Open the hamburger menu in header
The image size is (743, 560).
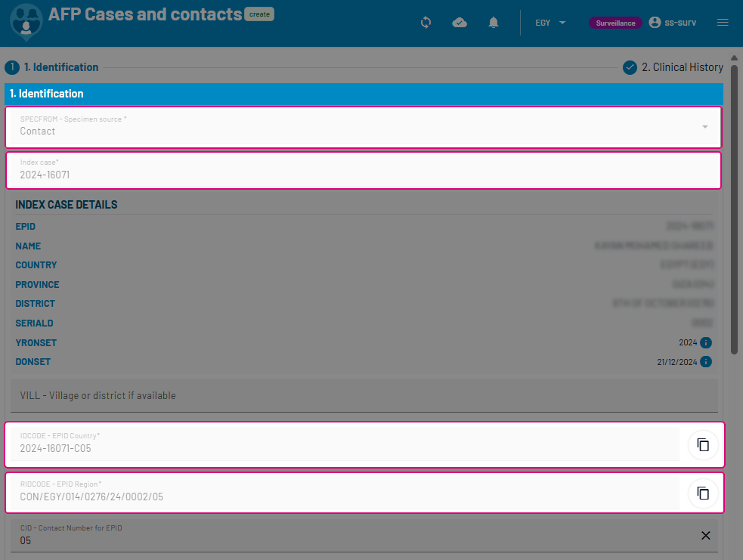pyautogui.click(x=723, y=23)
